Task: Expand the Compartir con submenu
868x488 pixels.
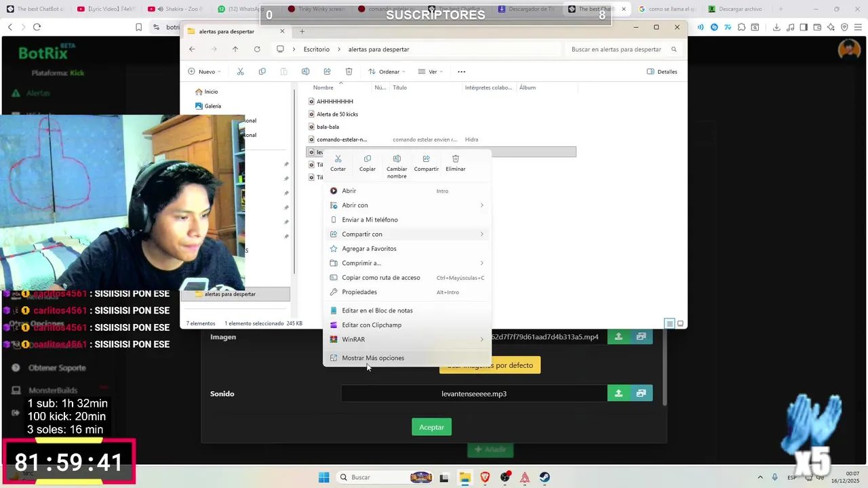Action: coord(407,234)
